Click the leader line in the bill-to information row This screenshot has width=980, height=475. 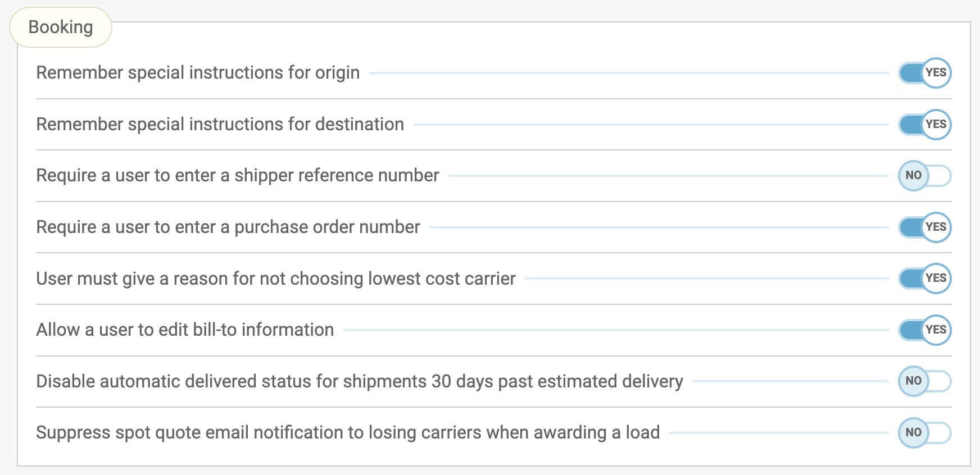click(x=615, y=330)
